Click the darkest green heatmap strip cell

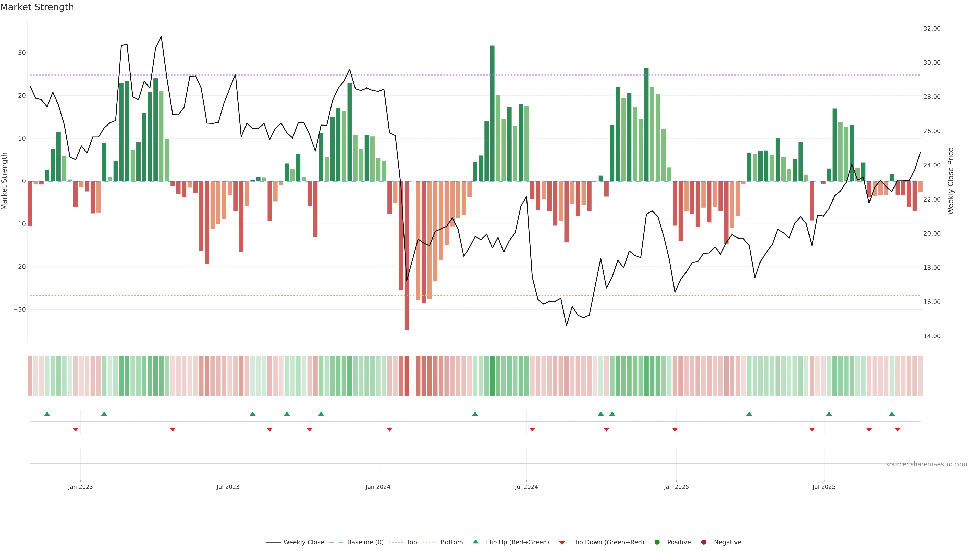point(492,376)
